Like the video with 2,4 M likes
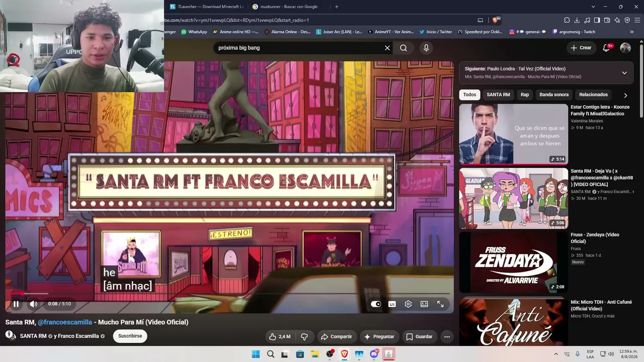The height and width of the screenshot is (362, 644). coord(280,336)
